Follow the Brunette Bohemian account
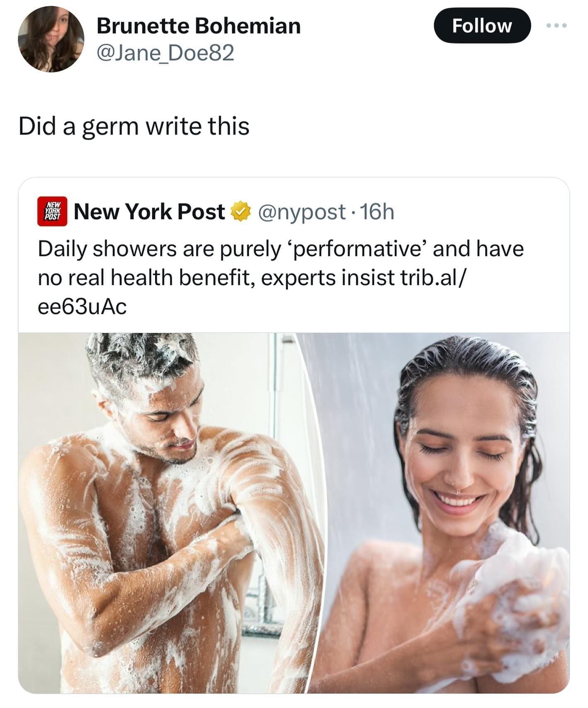 (x=482, y=25)
